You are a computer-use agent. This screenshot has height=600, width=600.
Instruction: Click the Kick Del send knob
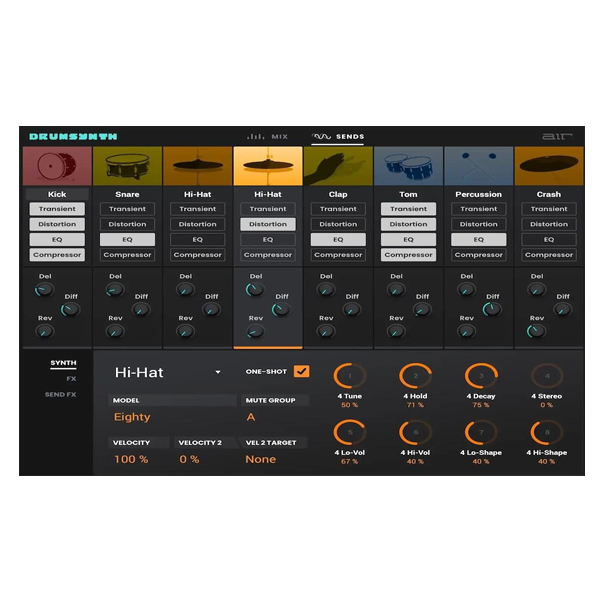click(x=44, y=290)
